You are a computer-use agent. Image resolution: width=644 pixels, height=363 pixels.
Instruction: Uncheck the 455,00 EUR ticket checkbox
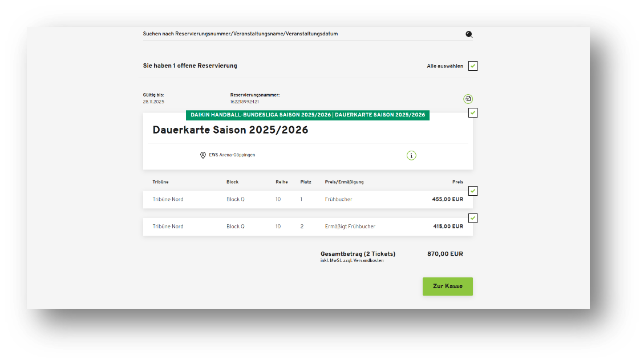(x=473, y=191)
